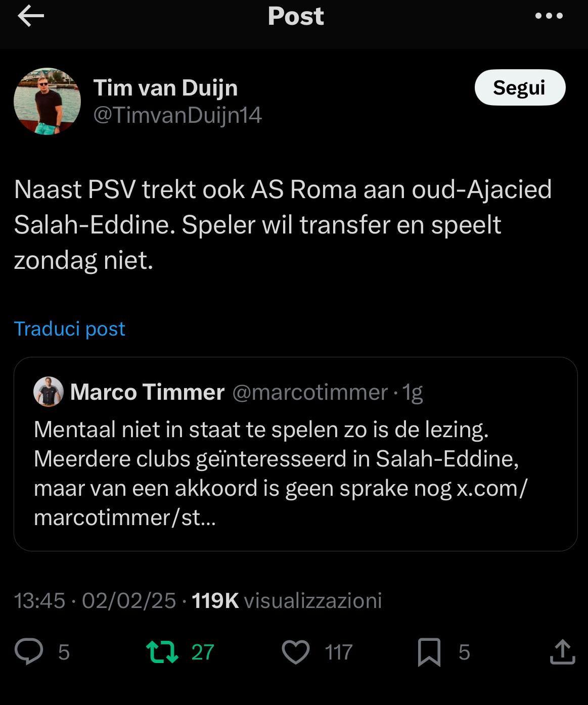
Task: Like the post with heart icon
Action: 295,651
